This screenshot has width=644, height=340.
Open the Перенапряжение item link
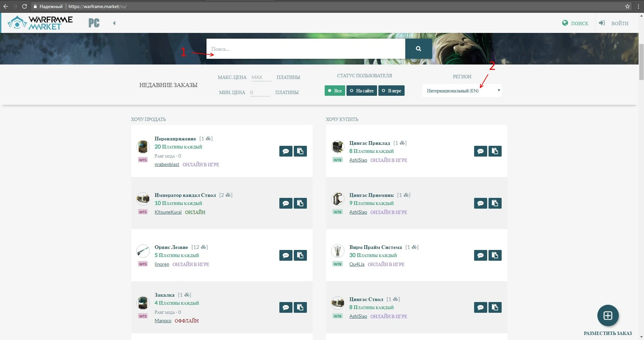[x=175, y=139]
